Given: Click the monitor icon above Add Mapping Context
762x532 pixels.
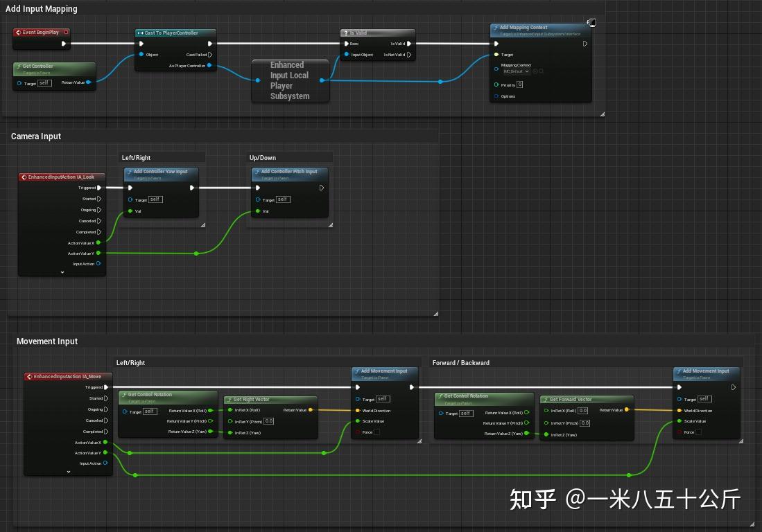Looking at the screenshot, I should coord(592,22).
